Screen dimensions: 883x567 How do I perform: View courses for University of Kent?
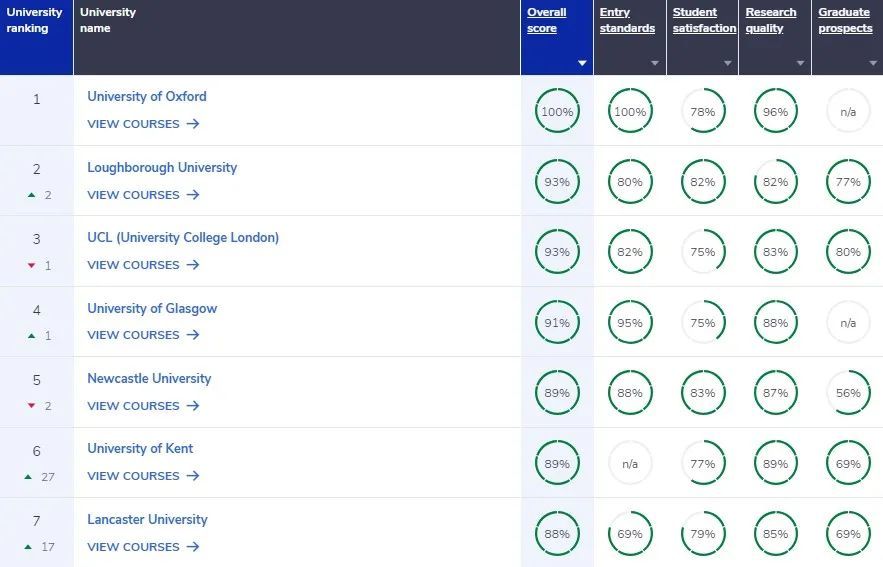(144, 476)
